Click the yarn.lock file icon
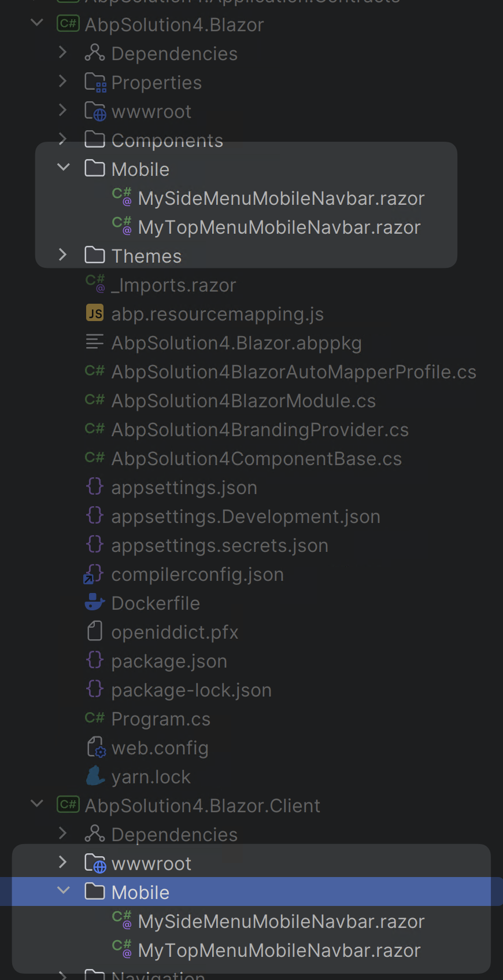 point(95,776)
